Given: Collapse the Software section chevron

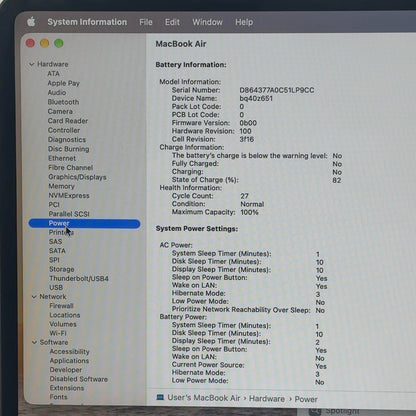Looking at the screenshot, I should pyautogui.click(x=34, y=342).
